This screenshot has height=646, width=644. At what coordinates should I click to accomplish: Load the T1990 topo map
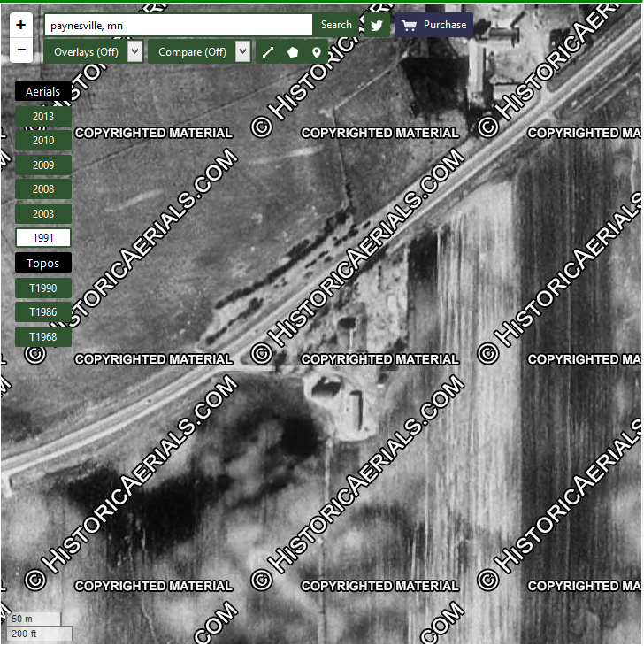[x=43, y=288]
